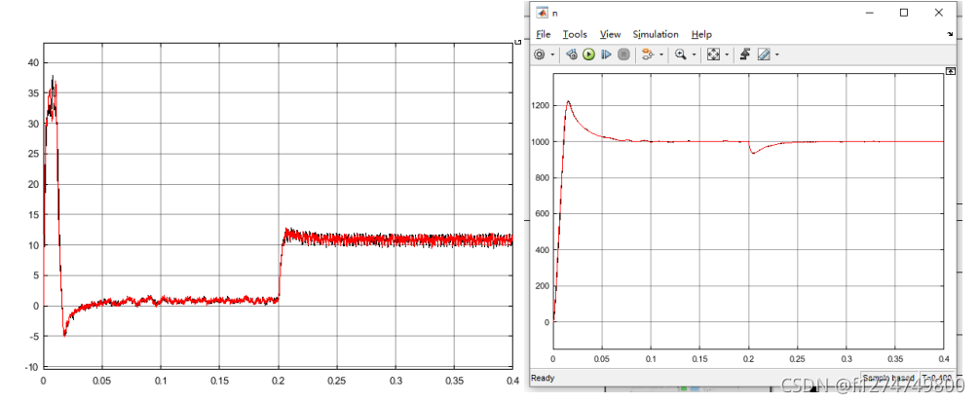Click the Cursor Measurements ruler icon
980x403 pixels.
tap(764, 55)
